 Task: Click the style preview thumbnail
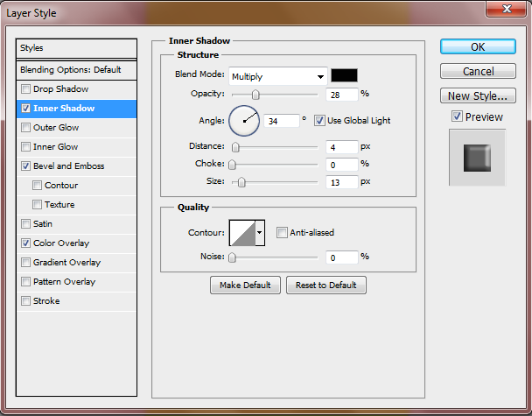pos(477,158)
